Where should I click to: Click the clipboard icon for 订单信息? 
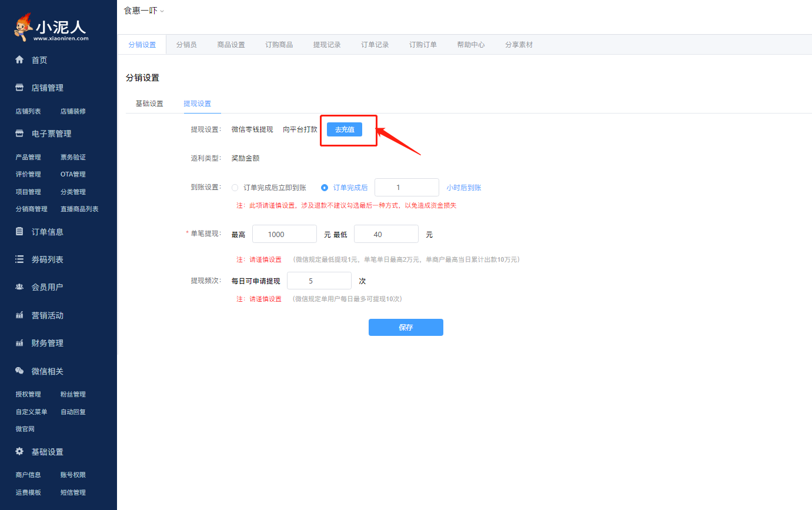19,232
